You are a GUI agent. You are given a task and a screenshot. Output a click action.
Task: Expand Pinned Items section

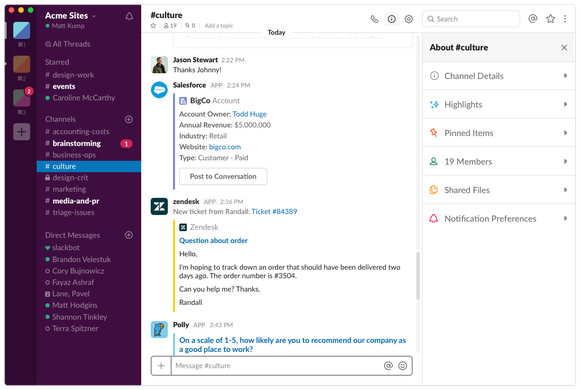pyautogui.click(x=499, y=133)
